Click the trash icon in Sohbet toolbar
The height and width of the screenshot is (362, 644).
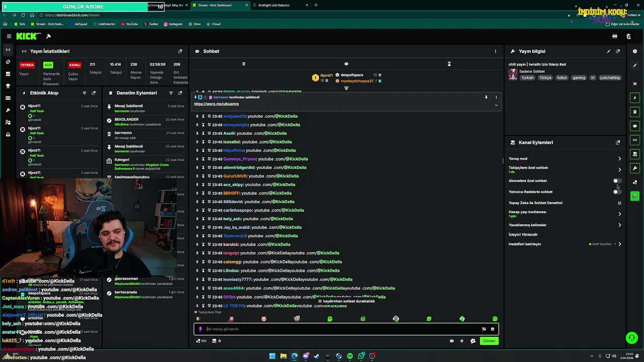pos(244,64)
